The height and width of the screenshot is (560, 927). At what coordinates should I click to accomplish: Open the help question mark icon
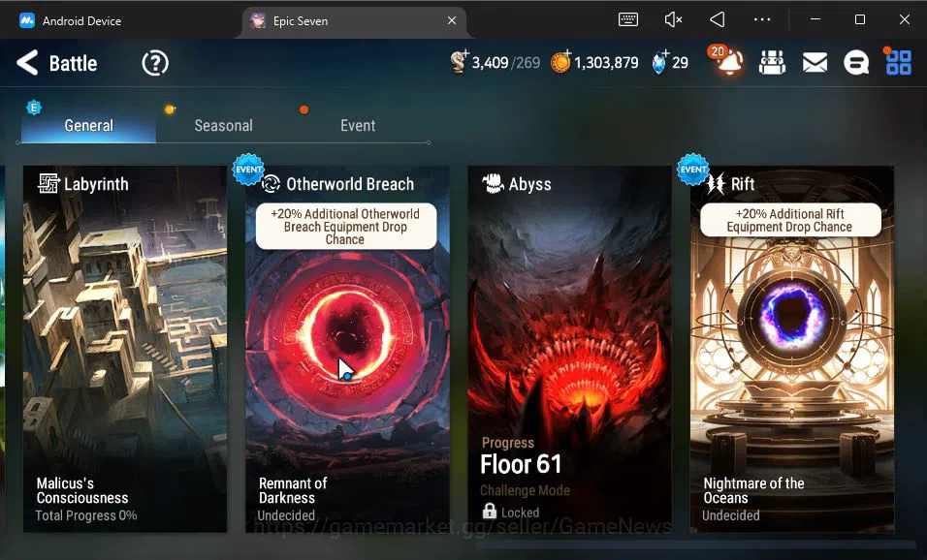click(x=155, y=63)
